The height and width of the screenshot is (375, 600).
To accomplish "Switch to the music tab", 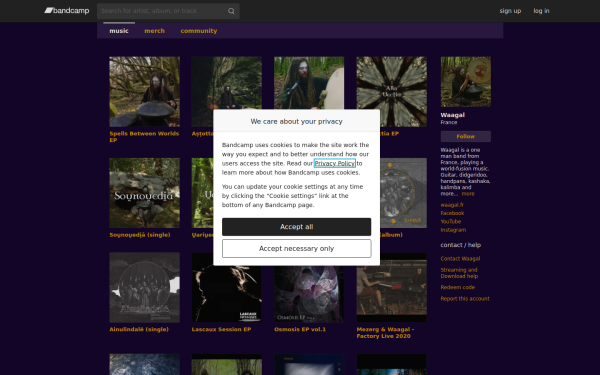I will point(119,31).
